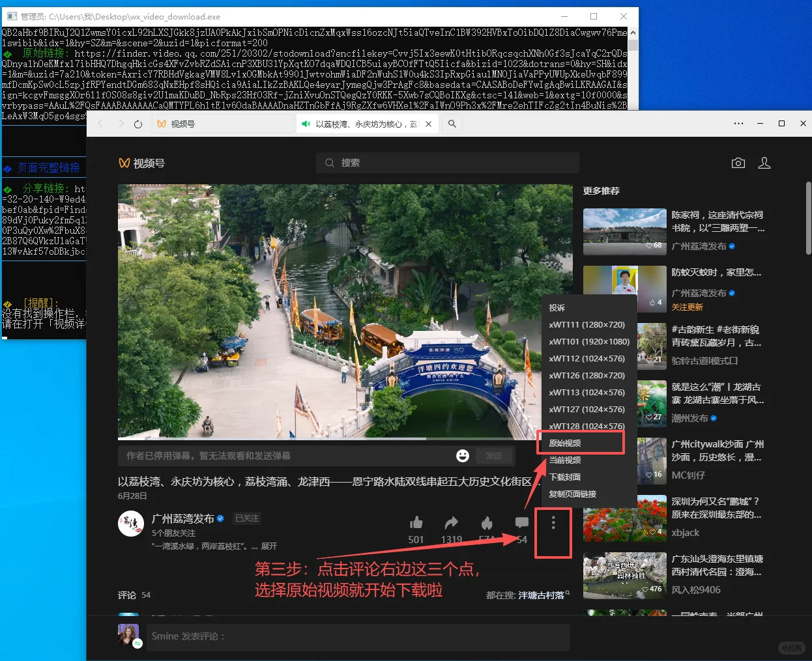Open the 广州citywalk沙面 video title
This screenshot has width=812, height=661.
(x=718, y=451)
